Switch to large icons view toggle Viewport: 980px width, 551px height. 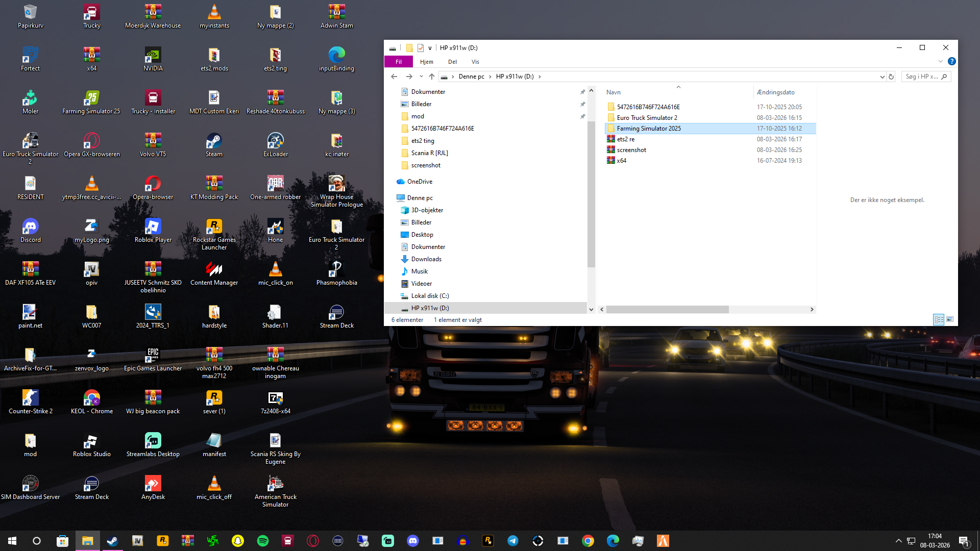[950, 319]
